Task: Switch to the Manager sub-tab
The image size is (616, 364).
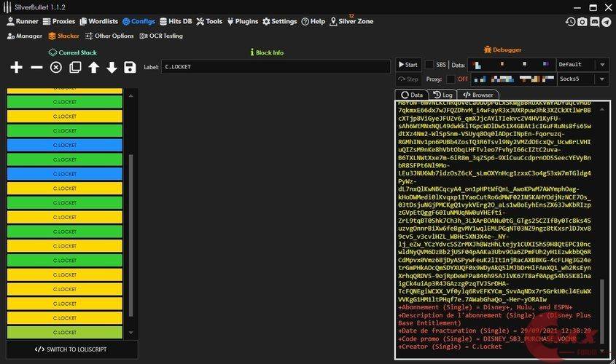Action: click(x=25, y=36)
